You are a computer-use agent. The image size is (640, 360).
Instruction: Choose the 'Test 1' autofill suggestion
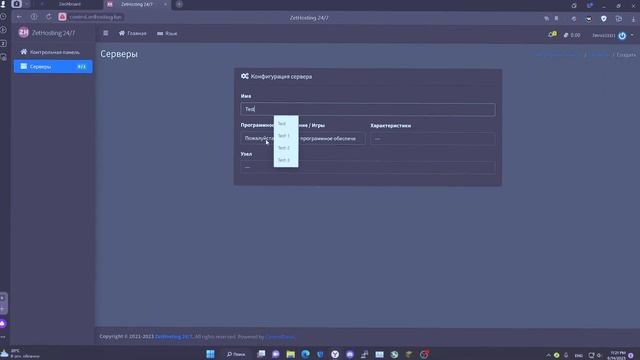(x=286, y=136)
